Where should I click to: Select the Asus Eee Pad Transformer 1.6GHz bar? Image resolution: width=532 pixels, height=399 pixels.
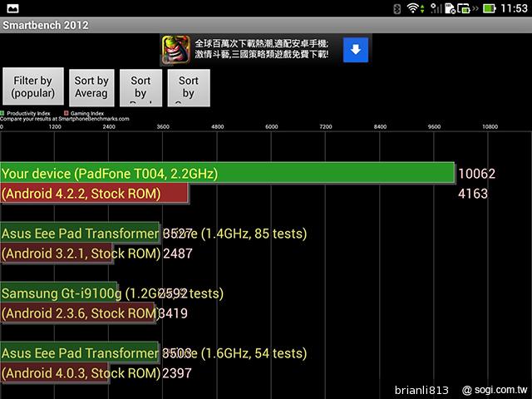(x=79, y=352)
